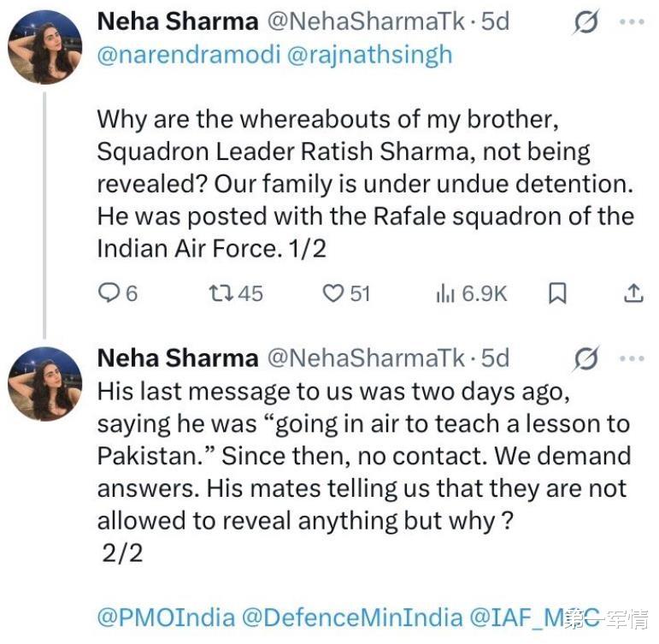Share the first tweet
The width and height of the screenshot is (659, 644).
(x=633, y=294)
